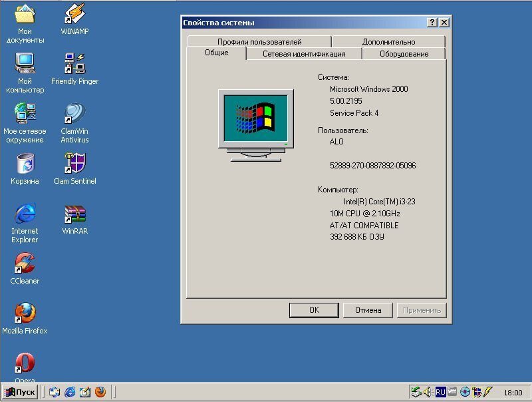The width and height of the screenshot is (532, 402).
Task: Click the help question mark button
Action: (x=432, y=23)
